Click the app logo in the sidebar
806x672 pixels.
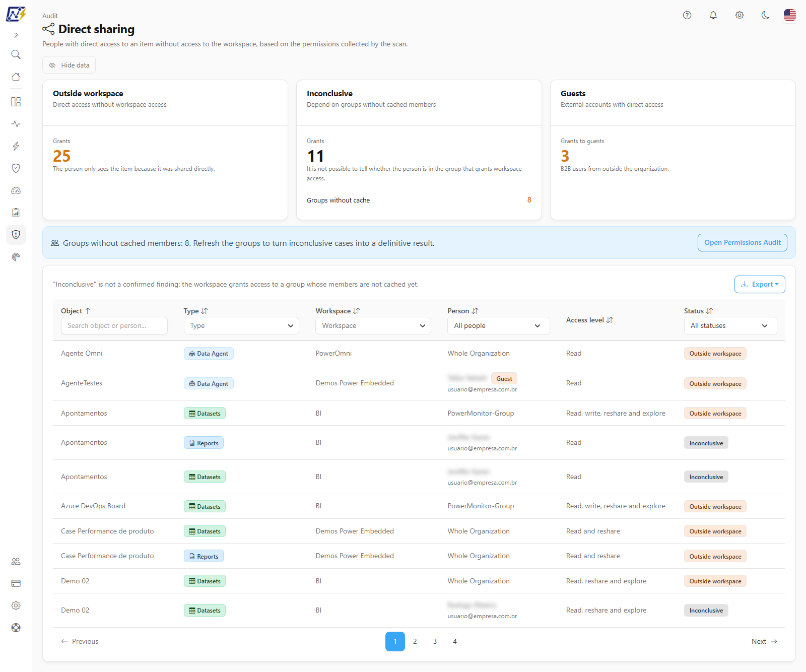(x=16, y=14)
